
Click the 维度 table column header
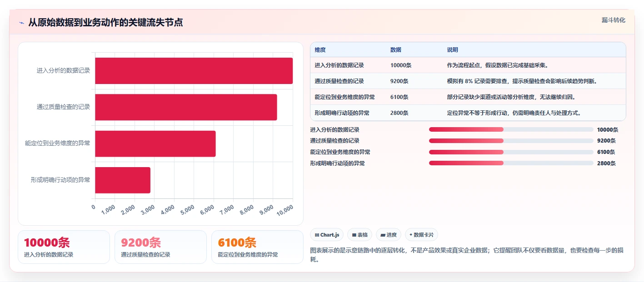(320, 50)
